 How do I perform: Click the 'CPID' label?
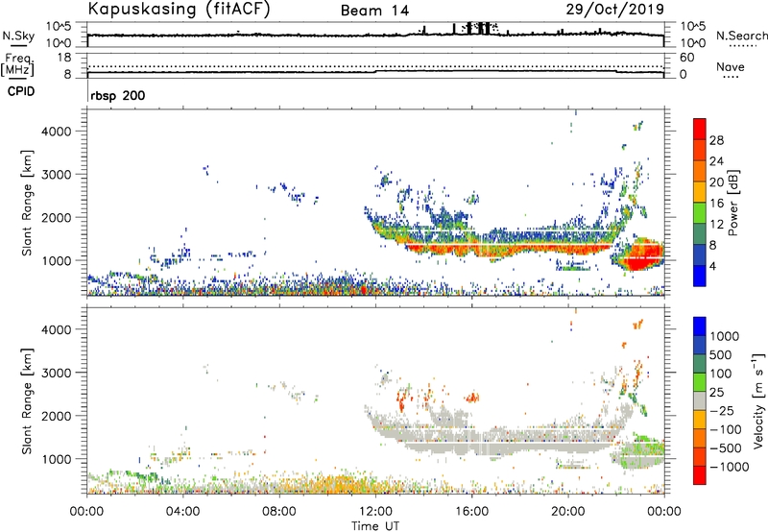(21, 91)
